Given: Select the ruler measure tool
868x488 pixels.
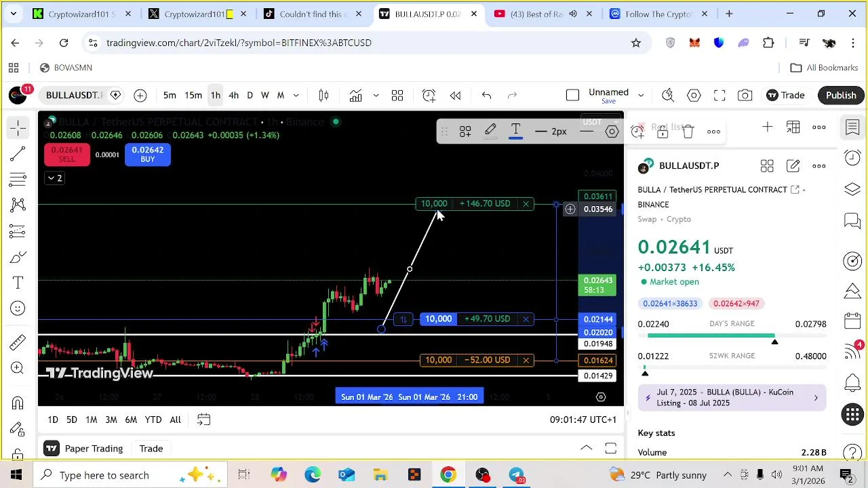Looking at the screenshot, I should pyautogui.click(x=18, y=342).
